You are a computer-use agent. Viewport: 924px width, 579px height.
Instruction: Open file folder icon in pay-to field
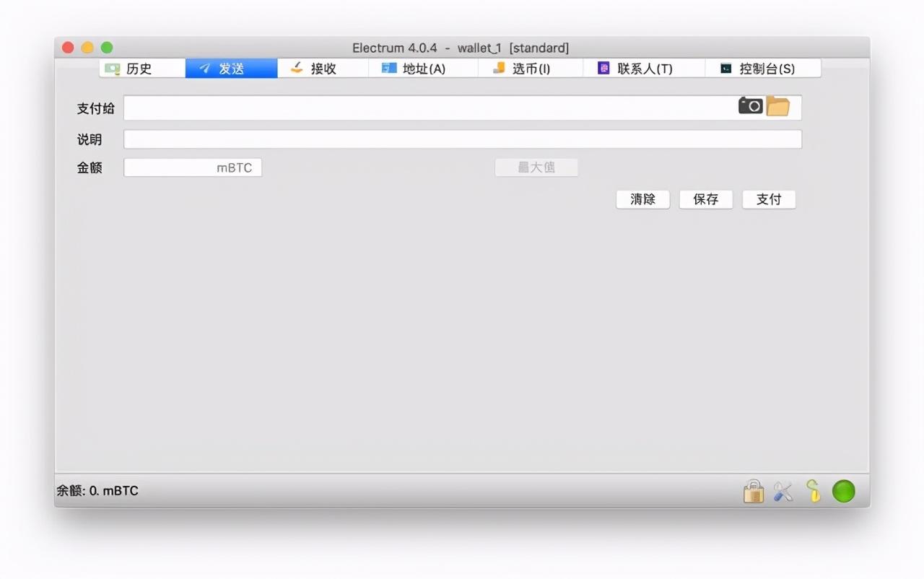point(777,106)
